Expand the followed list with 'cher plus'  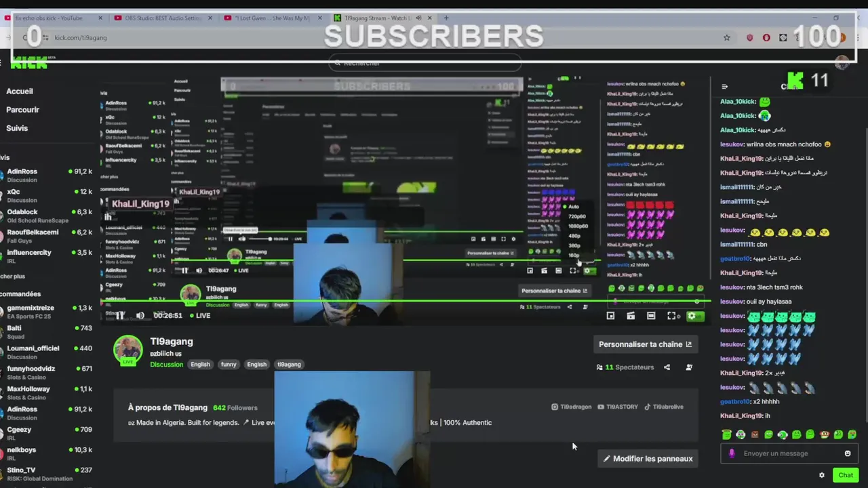12,277
